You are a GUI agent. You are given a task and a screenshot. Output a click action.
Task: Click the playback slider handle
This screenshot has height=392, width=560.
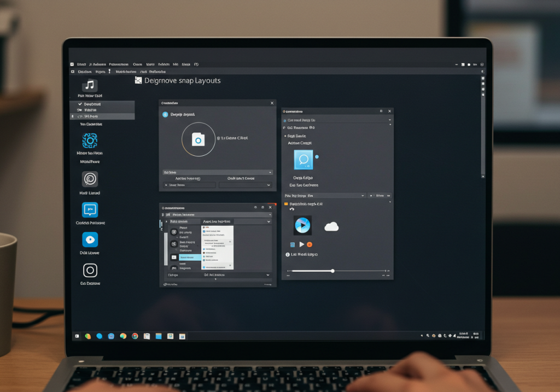tap(332, 271)
